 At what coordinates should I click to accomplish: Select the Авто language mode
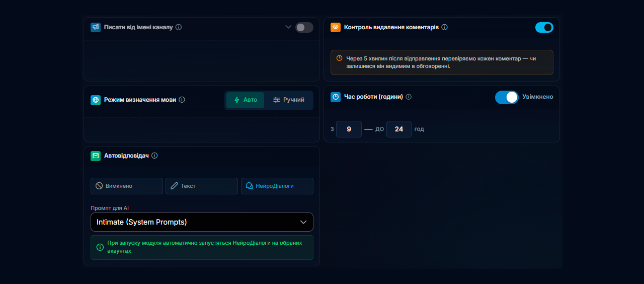(246, 100)
